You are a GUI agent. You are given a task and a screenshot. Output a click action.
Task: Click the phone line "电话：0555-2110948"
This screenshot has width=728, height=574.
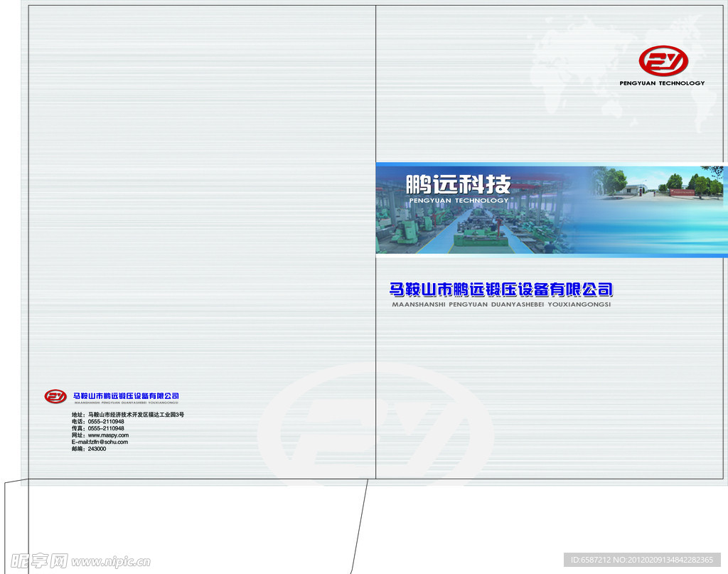[98, 422]
